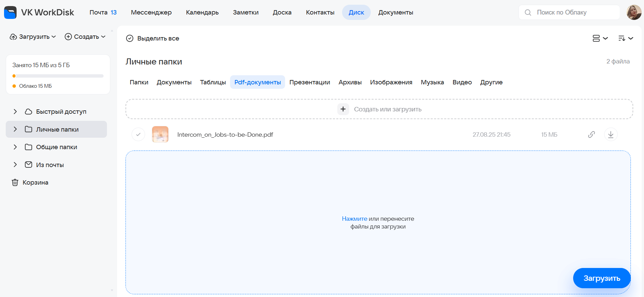
Task: Open the view mode dropdown
Action: [600, 38]
